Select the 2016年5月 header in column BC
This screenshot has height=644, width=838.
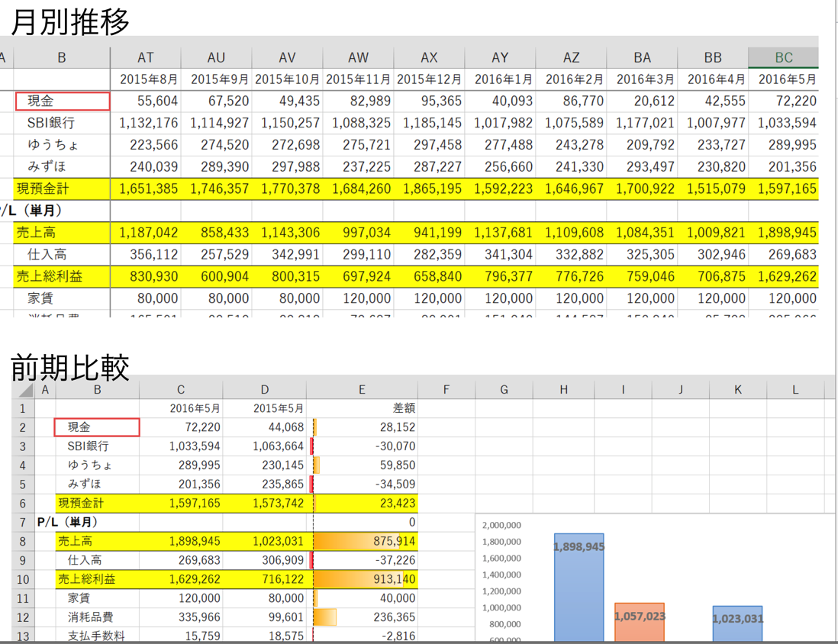783,79
